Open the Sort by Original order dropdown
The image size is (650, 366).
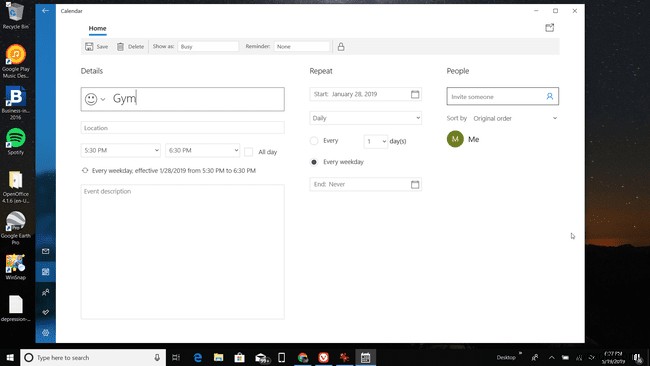[515, 118]
